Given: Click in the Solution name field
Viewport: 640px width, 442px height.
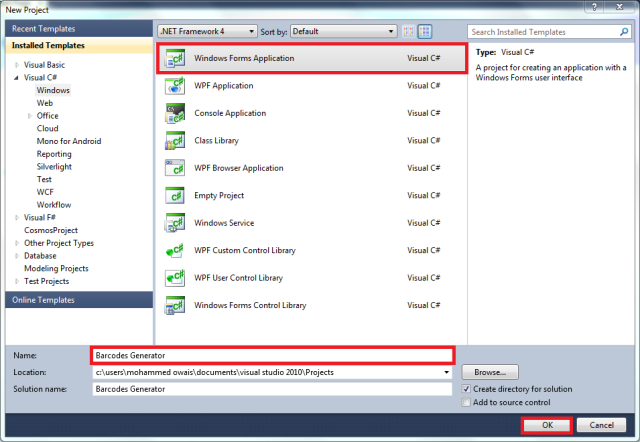Looking at the screenshot, I should [x=272, y=389].
